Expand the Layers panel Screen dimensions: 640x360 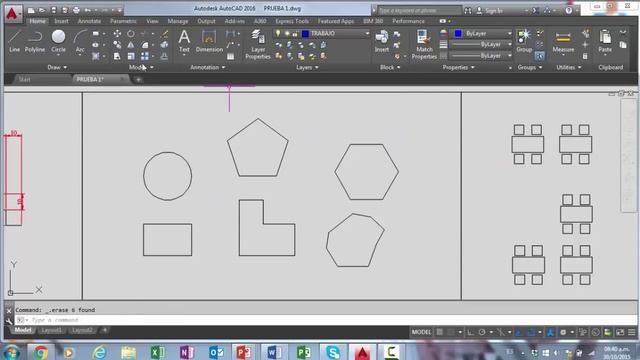pos(307,67)
